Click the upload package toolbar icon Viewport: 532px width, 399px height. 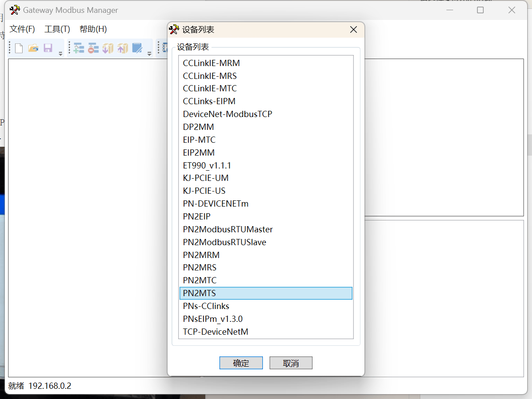[123, 48]
